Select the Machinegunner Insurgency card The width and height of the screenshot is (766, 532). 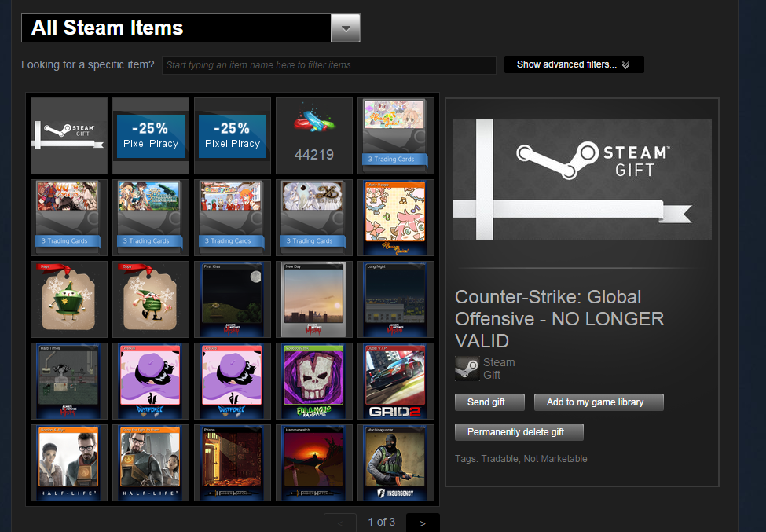click(x=396, y=463)
